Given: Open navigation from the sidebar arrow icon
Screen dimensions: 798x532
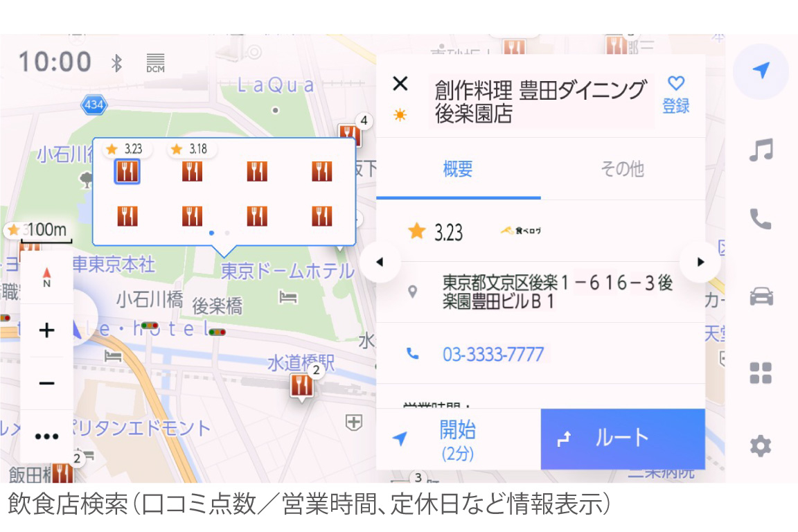Looking at the screenshot, I should (x=761, y=71).
